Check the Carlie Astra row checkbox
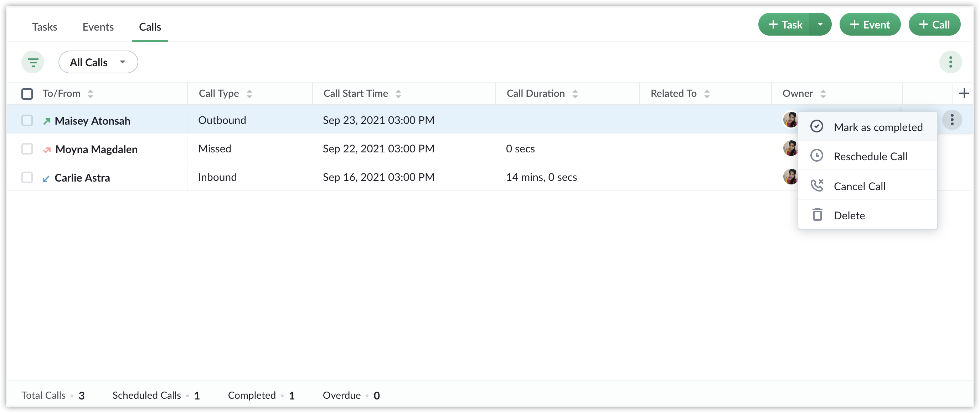Image resolution: width=980 pixels, height=413 pixels. point(27,177)
